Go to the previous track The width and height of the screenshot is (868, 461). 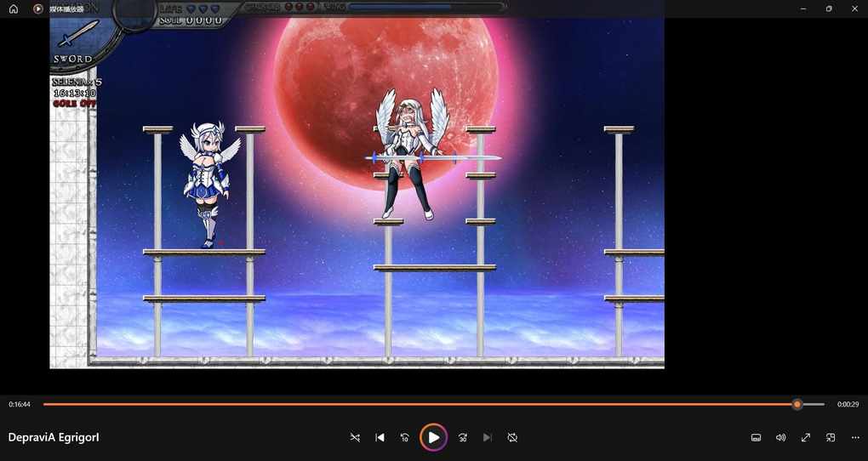coord(380,437)
